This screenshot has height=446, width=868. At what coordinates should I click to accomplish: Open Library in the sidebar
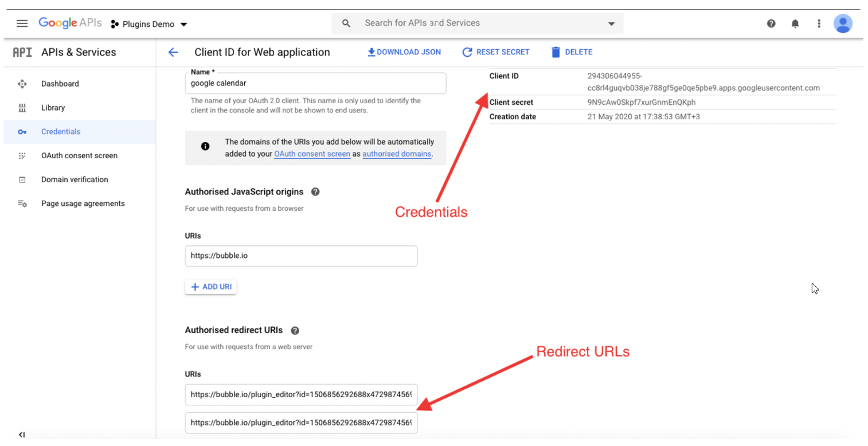coord(79,108)
